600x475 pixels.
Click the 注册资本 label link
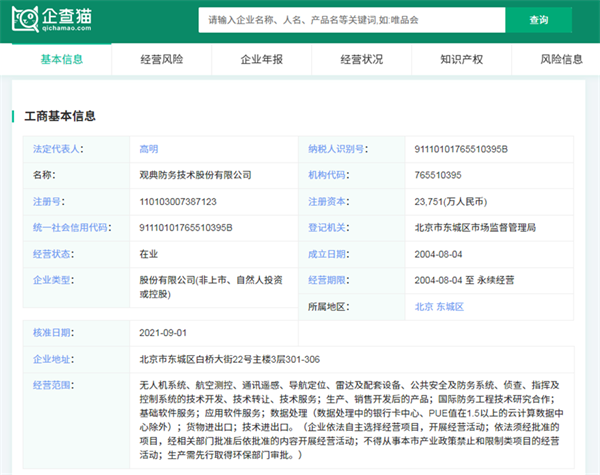pyautogui.click(x=327, y=201)
